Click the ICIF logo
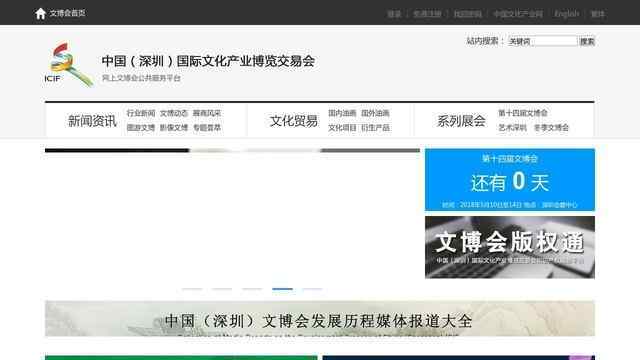Screen dimensions: 640x360 point(69,64)
